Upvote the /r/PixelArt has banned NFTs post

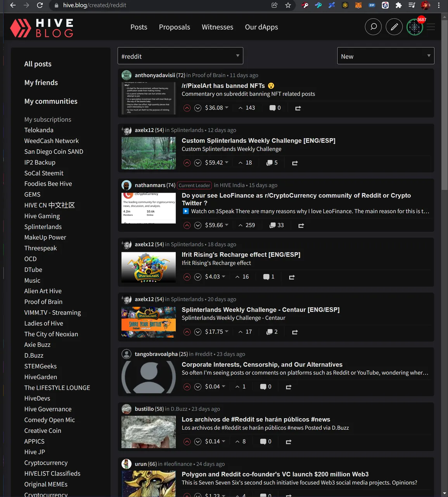pyautogui.click(x=187, y=108)
